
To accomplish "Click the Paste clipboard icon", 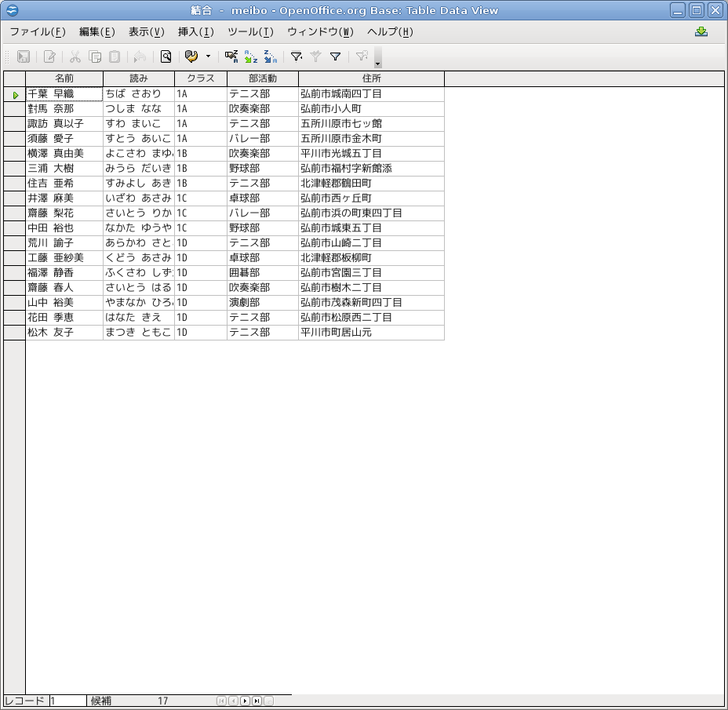I will pyautogui.click(x=115, y=56).
